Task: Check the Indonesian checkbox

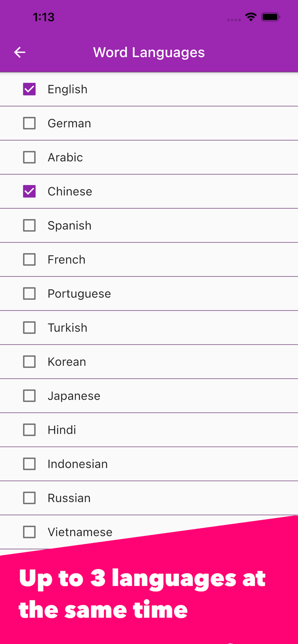Action: point(29,464)
